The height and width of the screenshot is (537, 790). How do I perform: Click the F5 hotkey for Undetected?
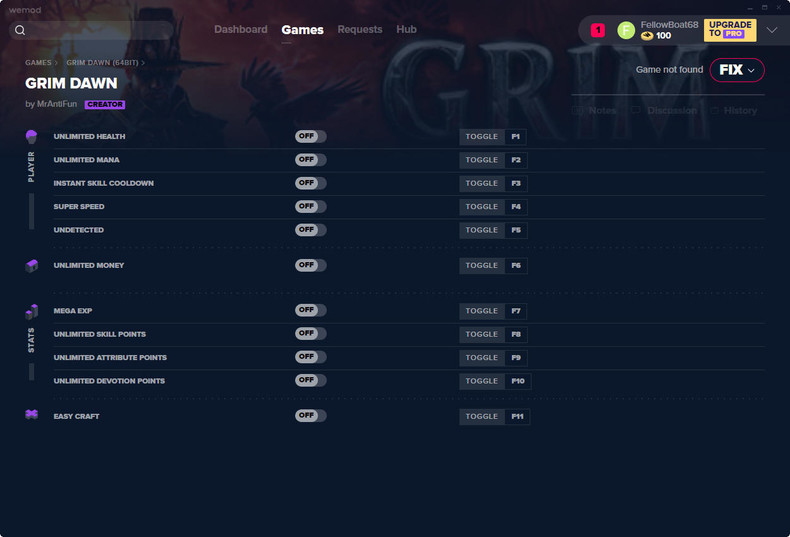pyautogui.click(x=515, y=230)
